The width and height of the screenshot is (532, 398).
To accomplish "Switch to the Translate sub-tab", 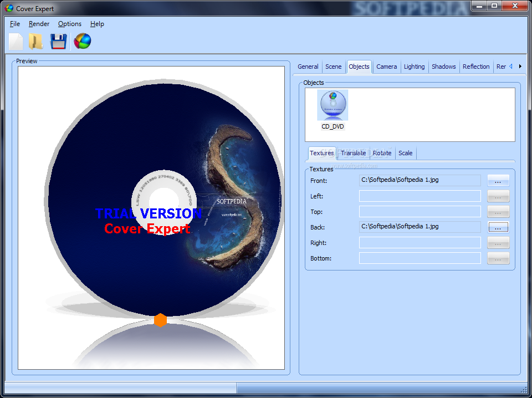I will [x=353, y=153].
